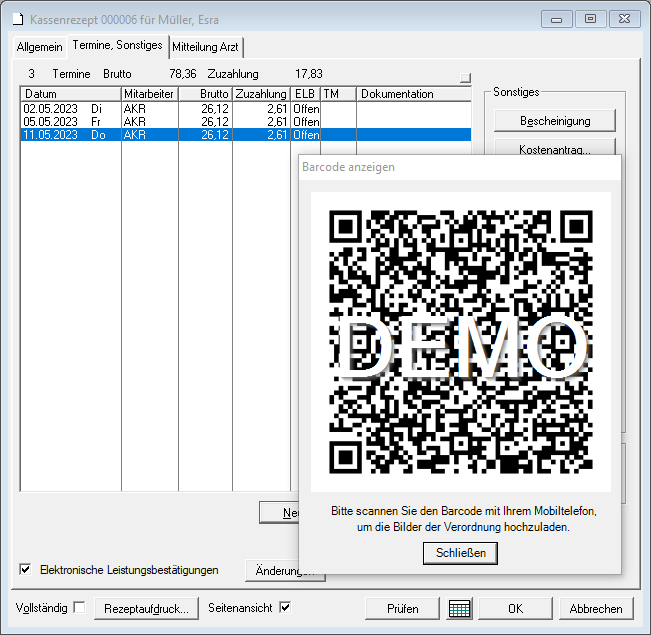Click the ELB column header
Viewport: 651px width, 635px height.
pyautogui.click(x=306, y=94)
